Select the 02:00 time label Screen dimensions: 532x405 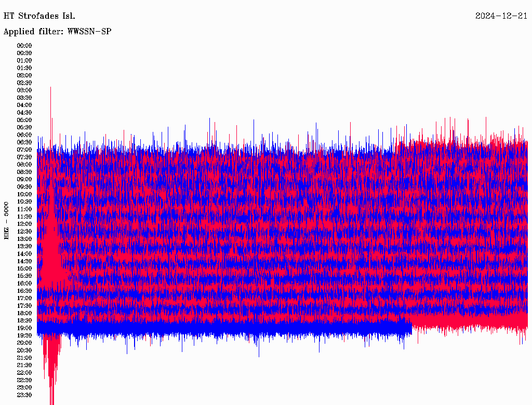[x=24, y=75]
